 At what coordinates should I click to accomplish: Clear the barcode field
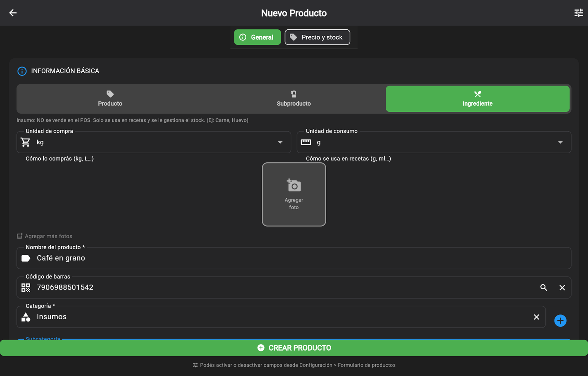coord(562,288)
